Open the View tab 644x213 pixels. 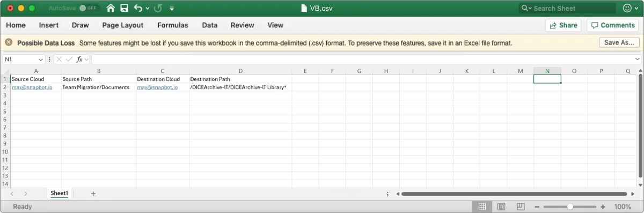(x=275, y=25)
